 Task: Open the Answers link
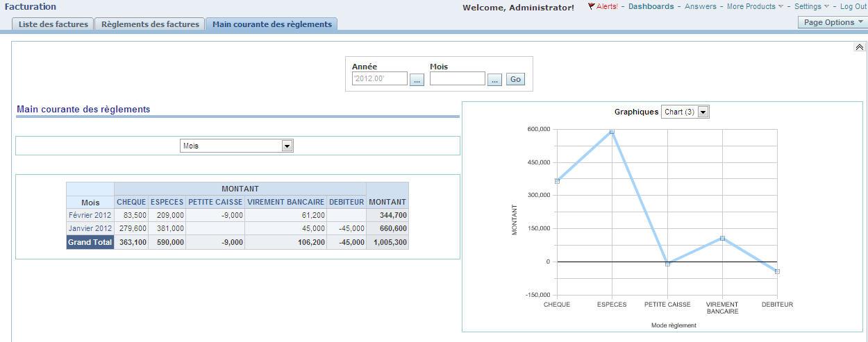pyautogui.click(x=700, y=6)
